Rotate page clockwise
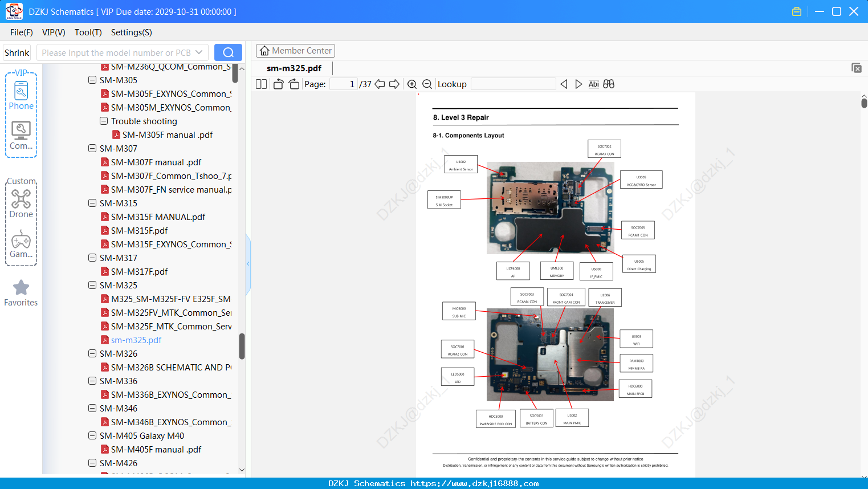The width and height of the screenshot is (868, 489). [x=294, y=84]
